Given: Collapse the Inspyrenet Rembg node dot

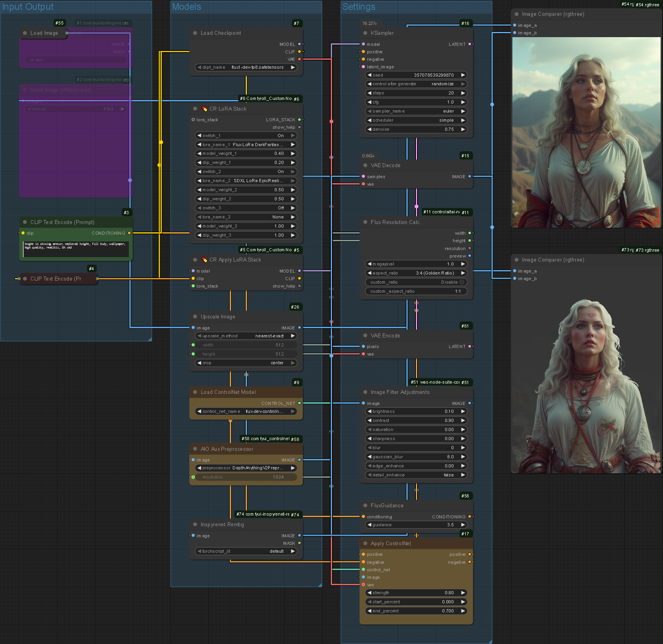Looking at the screenshot, I should [x=195, y=525].
